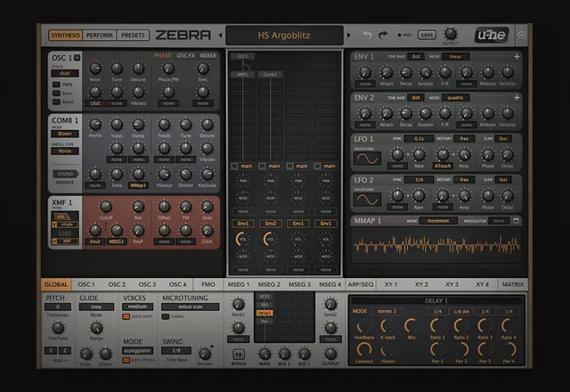
Task: Click the FX bypass icon
Action: click(x=239, y=355)
